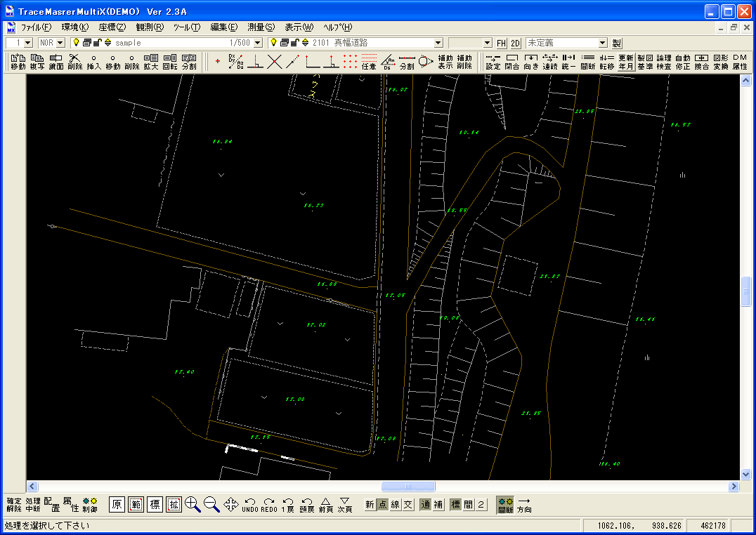Click the 統一 (unify) tool

click(569, 62)
